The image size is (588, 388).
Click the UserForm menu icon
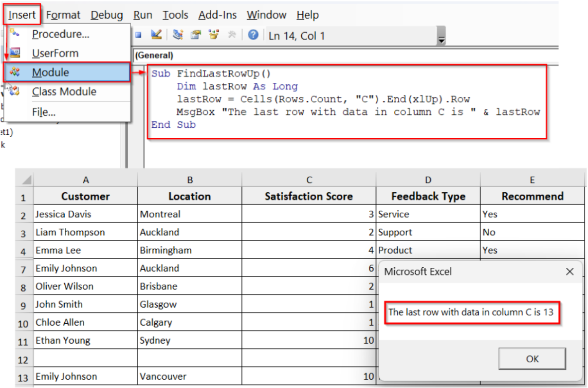tap(15, 52)
